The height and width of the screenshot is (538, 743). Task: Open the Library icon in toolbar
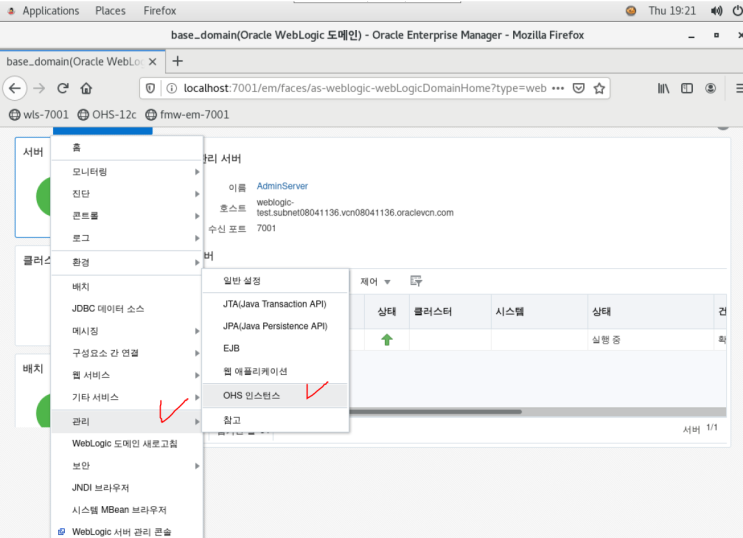click(663, 88)
